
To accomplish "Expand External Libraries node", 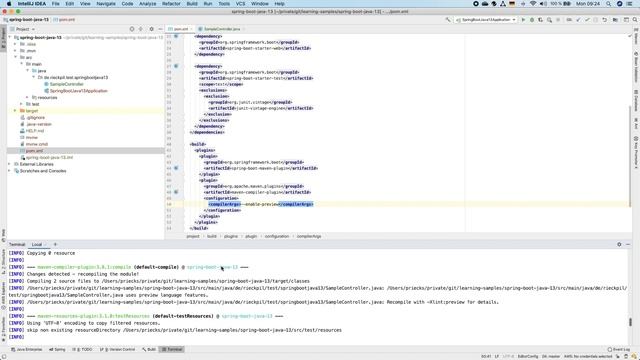I will [x=10, y=164].
